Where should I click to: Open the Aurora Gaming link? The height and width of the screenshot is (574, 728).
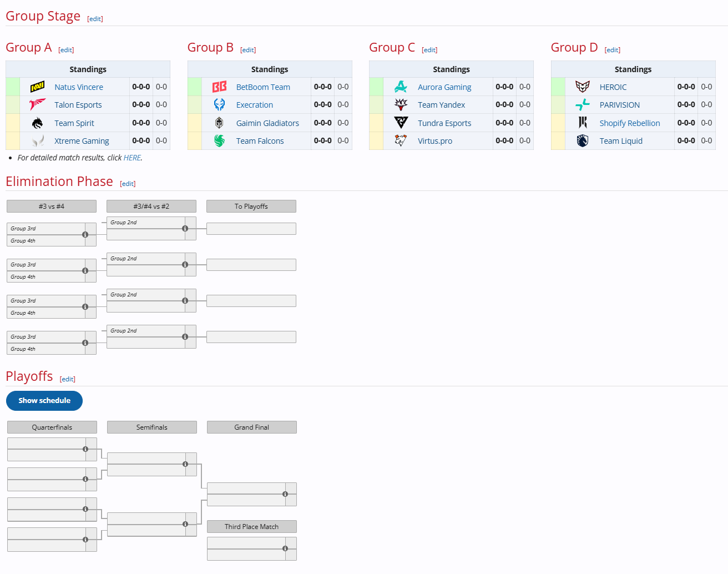pos(444,87)
